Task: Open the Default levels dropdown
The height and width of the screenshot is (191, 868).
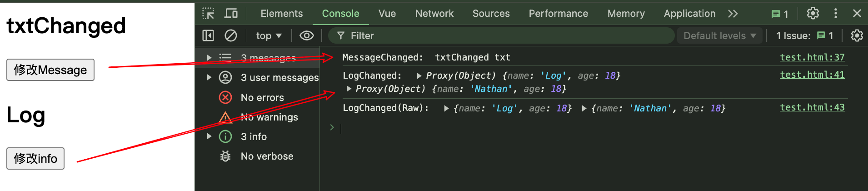Action: 719,35
